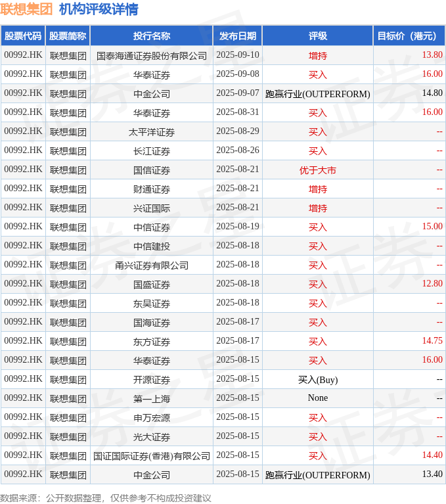Viewport: 446px width, 504px height.
Task: Click the 2025-08-26 date cell
Action: pos(238,150)
